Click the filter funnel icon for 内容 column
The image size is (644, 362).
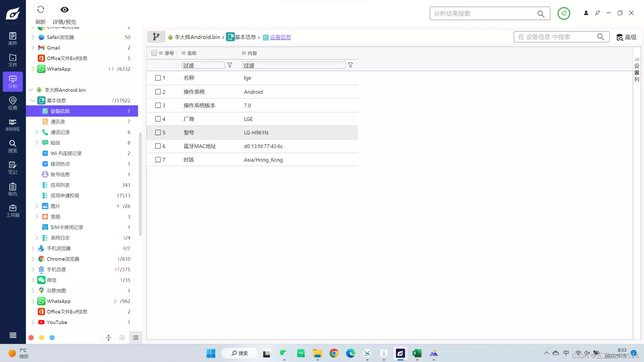350,65
